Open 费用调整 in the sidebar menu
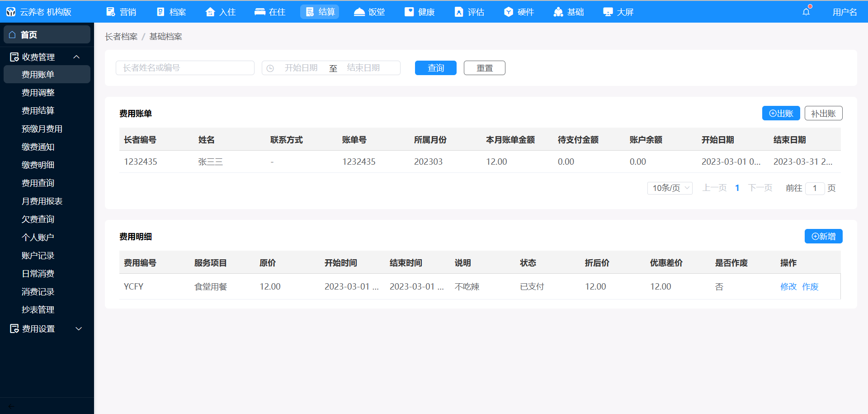The height and width of the screenshot is (414, 868). point(38,93)
